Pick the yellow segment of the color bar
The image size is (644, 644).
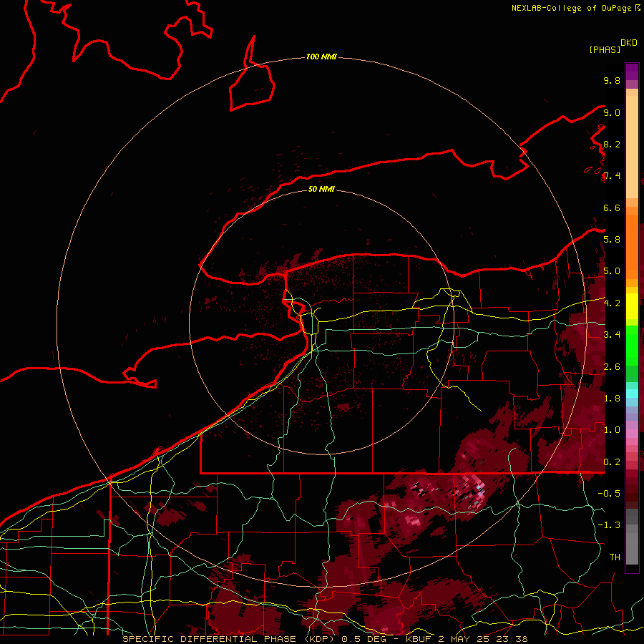tap(632, 306)
